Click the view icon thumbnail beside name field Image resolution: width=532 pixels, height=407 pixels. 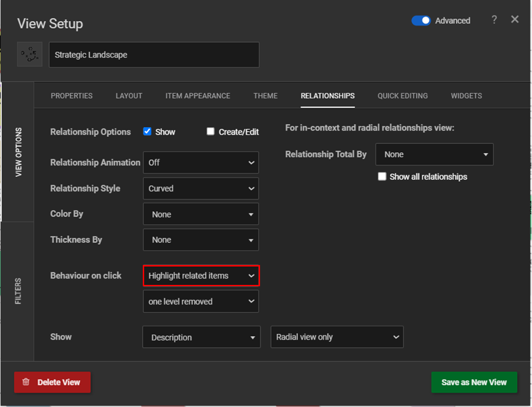(30, 54)
